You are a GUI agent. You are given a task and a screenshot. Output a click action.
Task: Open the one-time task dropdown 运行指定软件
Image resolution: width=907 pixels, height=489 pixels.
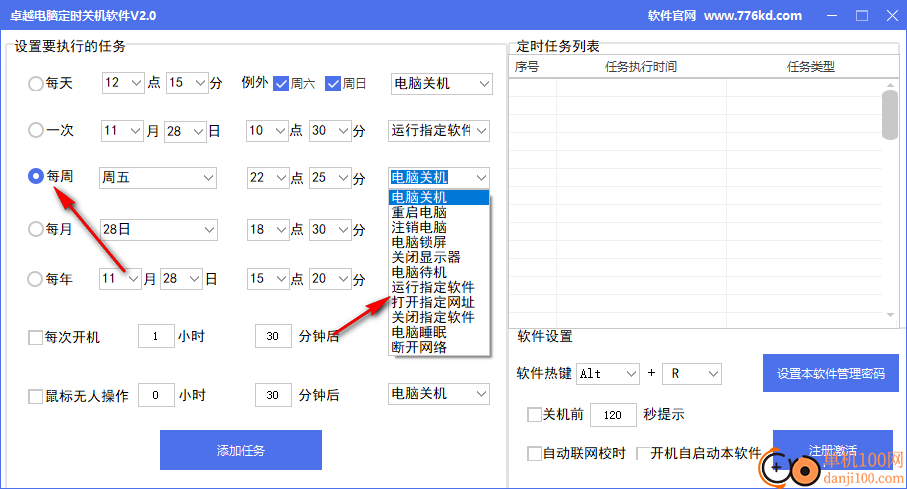(x=439, y=131)
